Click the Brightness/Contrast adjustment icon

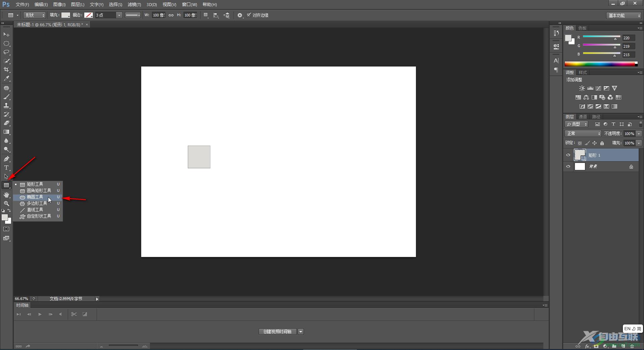582,88
